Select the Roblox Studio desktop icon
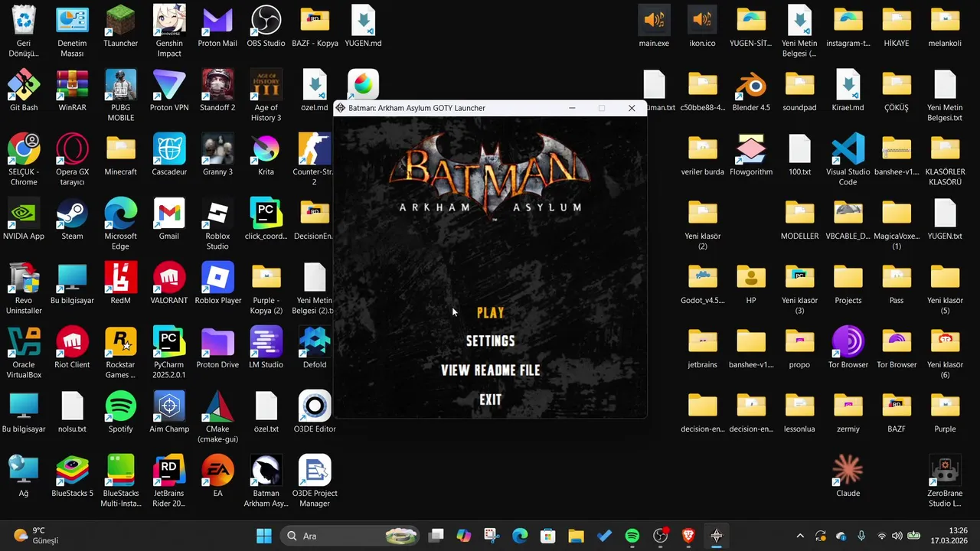The height and width of the screenshot is (551, 980). 217,223
